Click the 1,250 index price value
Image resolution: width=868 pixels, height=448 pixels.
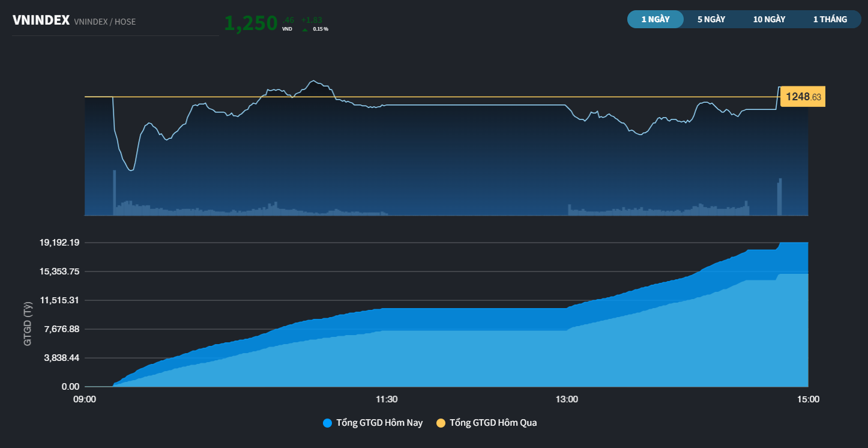pos(251,23)
